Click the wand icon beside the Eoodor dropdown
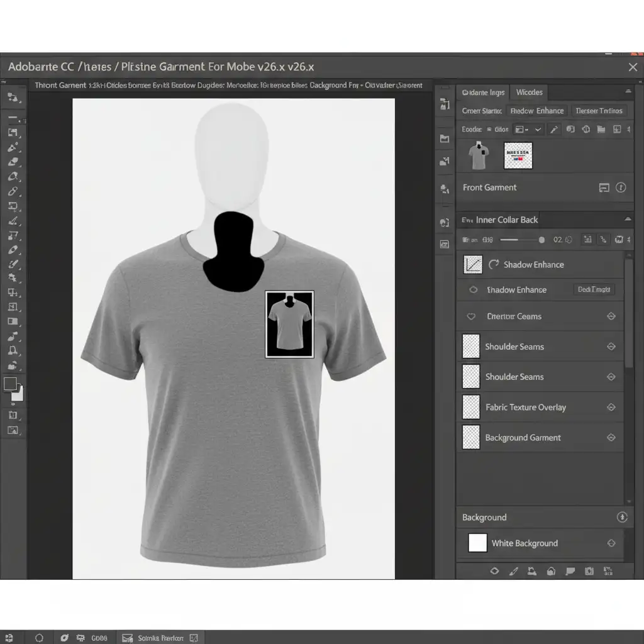The height and width of the screenshot is (644, 644). [x=553, y=130]
